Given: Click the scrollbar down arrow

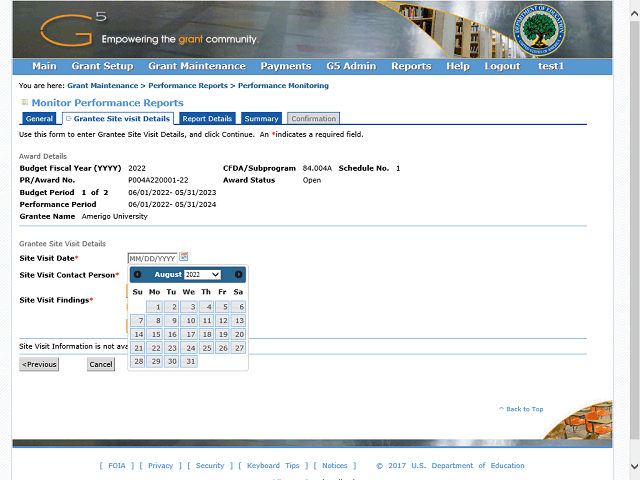Looking at the screenshot, I should [634, 466].
